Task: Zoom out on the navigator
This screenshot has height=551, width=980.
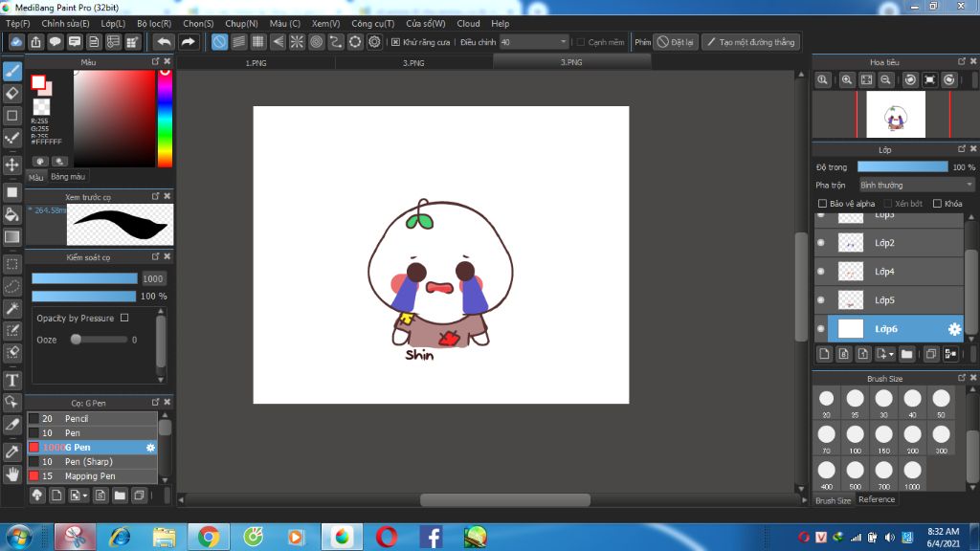Action: point(885,80)
